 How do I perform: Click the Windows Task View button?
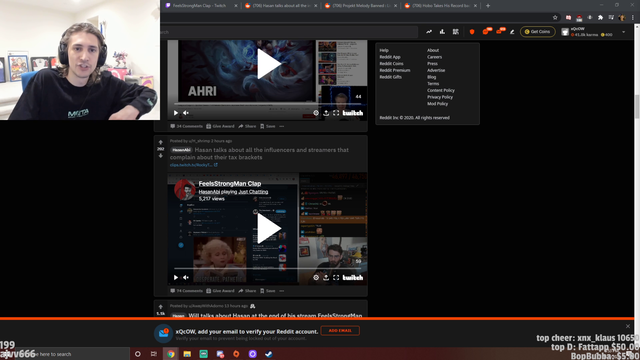153,354
